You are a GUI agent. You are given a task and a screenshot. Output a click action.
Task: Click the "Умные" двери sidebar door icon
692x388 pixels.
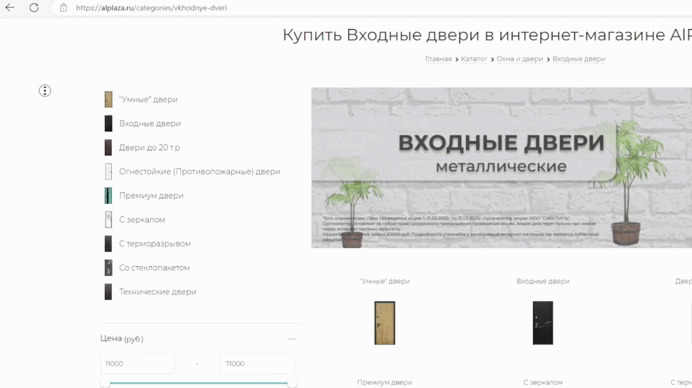[x=108, y=99]
